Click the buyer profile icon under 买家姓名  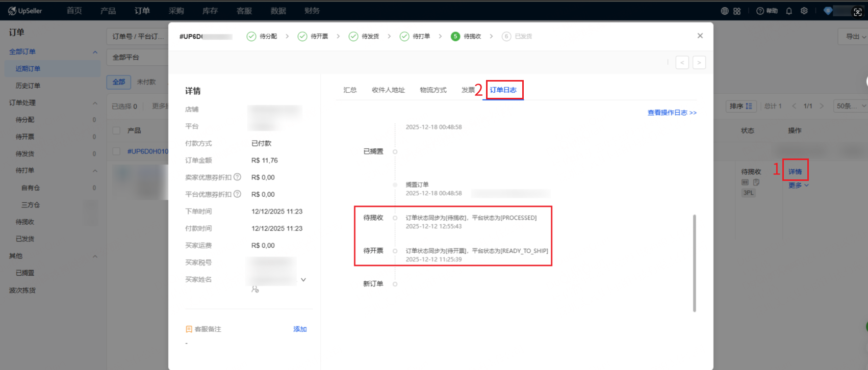coord(255,289)
